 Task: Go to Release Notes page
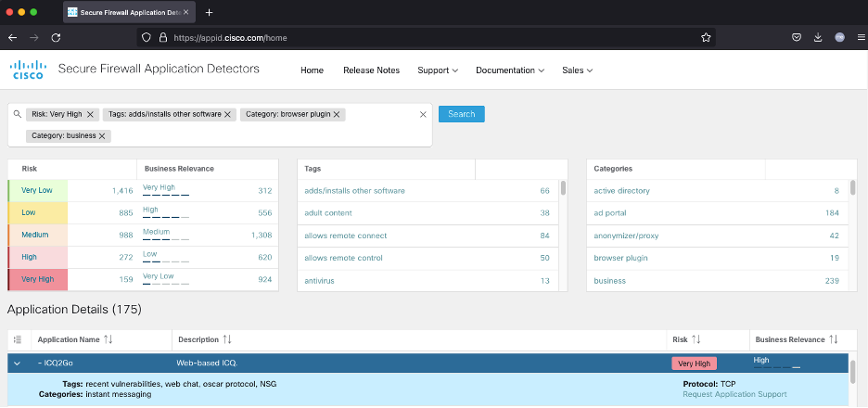point(371,70)
